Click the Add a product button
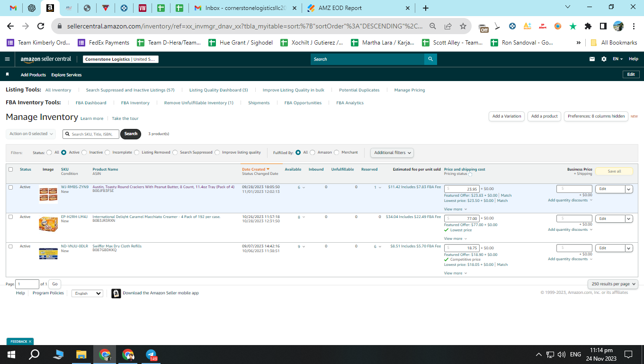 545,116
